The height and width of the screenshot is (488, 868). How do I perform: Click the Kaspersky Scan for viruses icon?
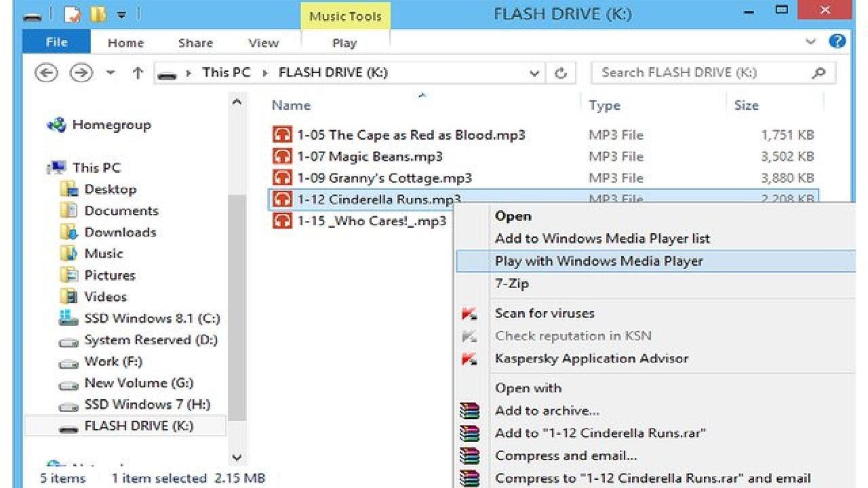(x=469, y=314)
